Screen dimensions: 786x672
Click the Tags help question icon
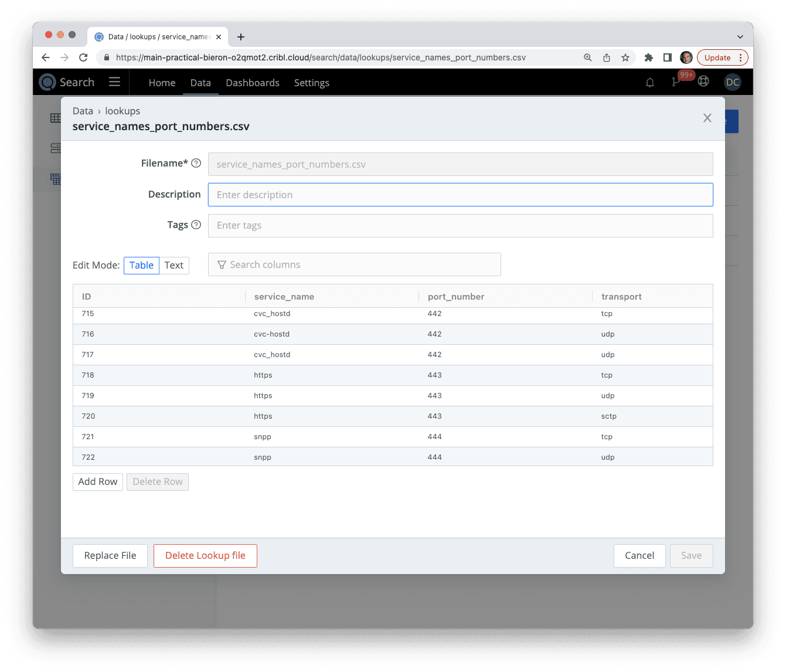click(x=196, y=225)
